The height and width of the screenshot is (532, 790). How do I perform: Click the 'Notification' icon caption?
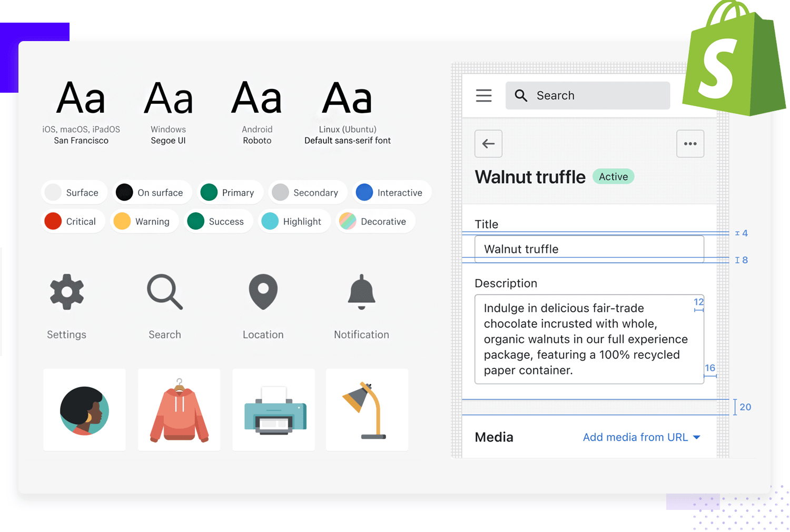coord(361,334)
